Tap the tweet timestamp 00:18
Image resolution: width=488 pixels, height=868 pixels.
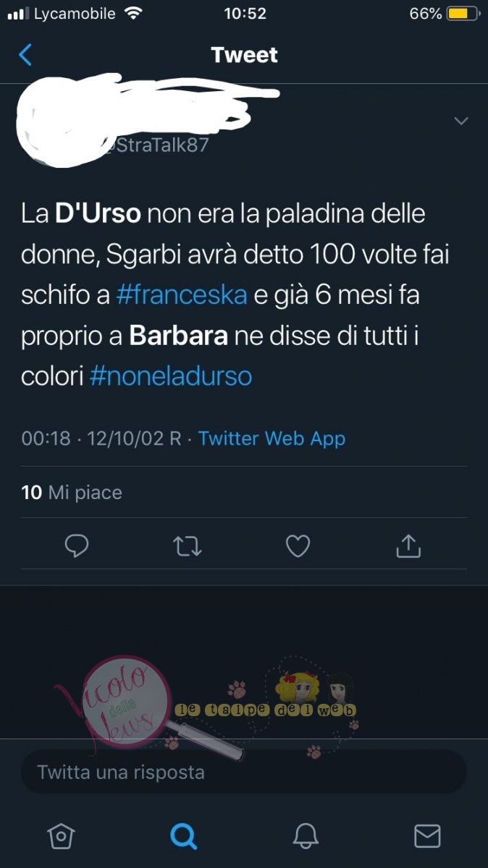coord(46,438)
